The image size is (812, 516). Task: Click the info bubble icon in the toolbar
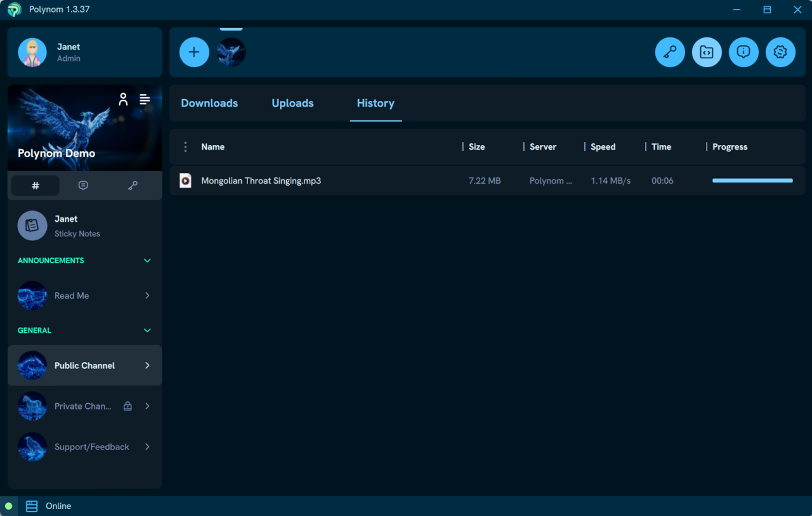point(743,52)
